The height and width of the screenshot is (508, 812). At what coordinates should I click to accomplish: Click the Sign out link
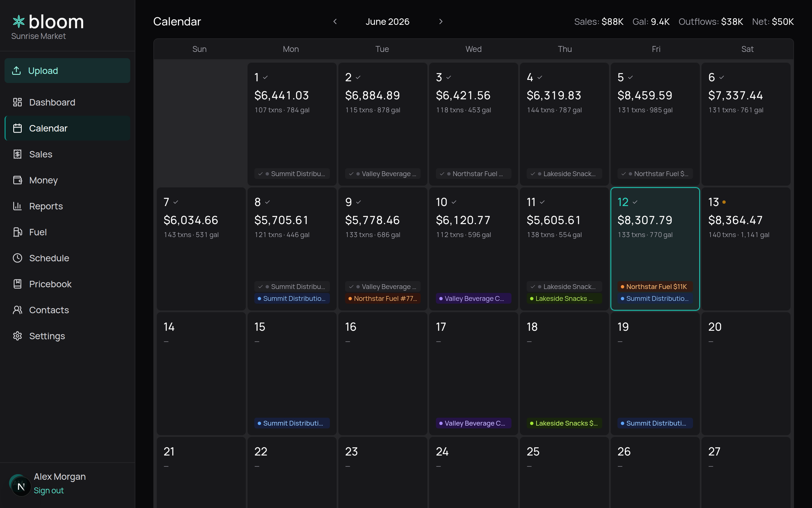(49, 491)
